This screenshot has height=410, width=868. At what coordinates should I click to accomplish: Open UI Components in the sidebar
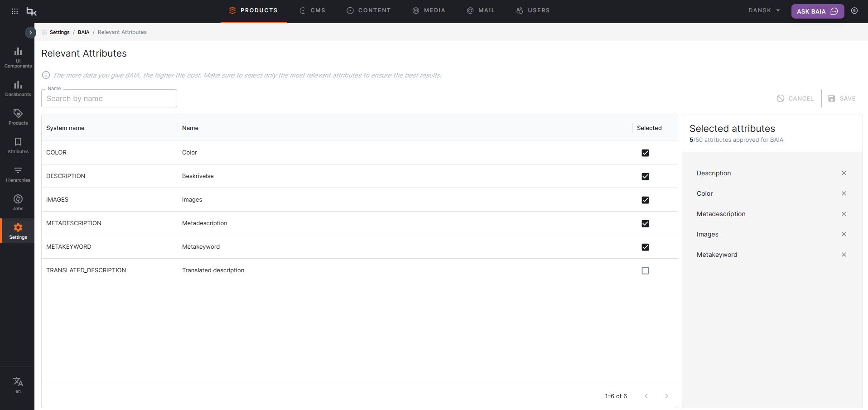click(x=18, y=57)
